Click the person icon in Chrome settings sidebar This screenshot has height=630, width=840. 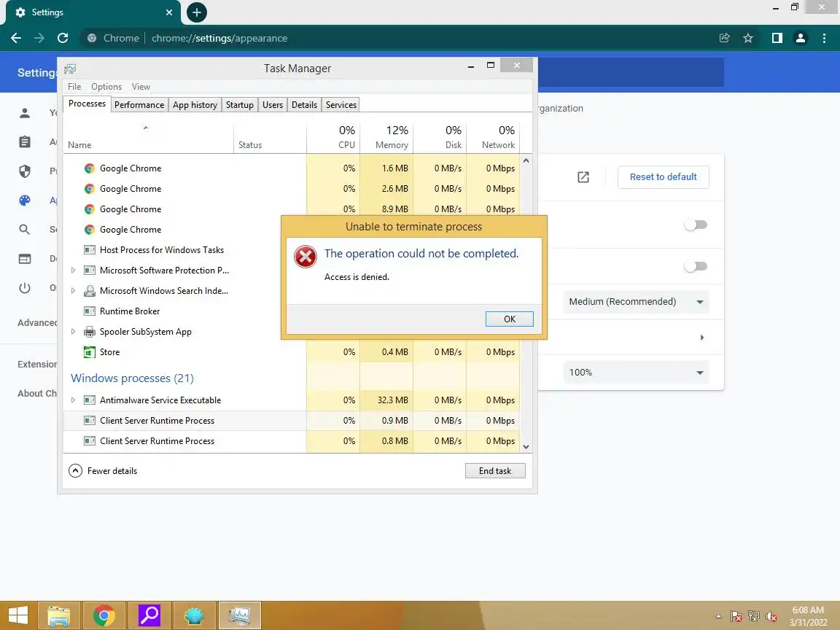pyautogui.click(x=25, y=113)
